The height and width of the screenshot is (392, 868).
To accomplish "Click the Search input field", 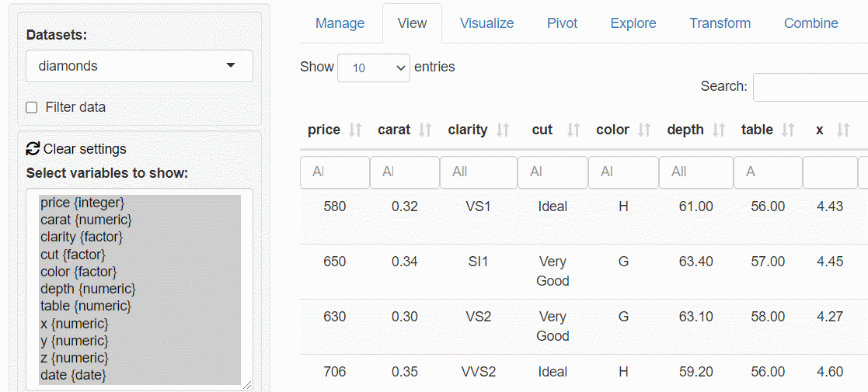I will tap(810, 87).
